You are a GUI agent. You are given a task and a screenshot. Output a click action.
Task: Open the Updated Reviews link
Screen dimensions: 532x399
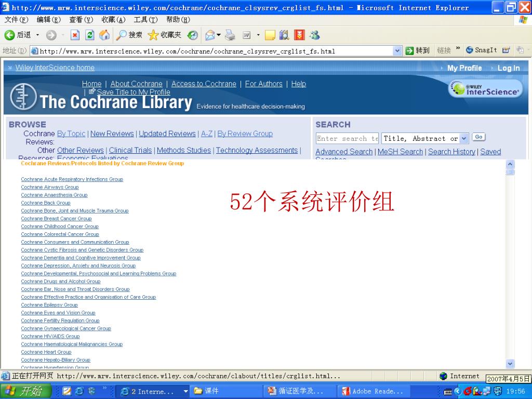(167, 134)
